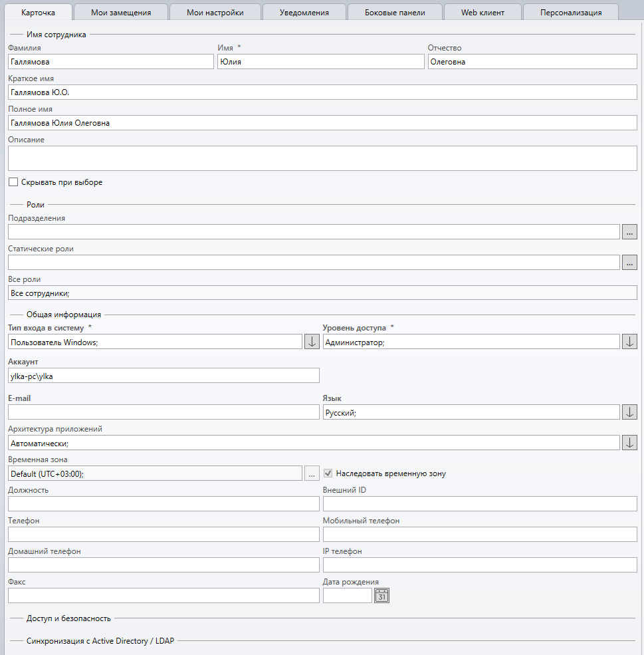
Task: Click the Описание text area
Action: [322, 158]
